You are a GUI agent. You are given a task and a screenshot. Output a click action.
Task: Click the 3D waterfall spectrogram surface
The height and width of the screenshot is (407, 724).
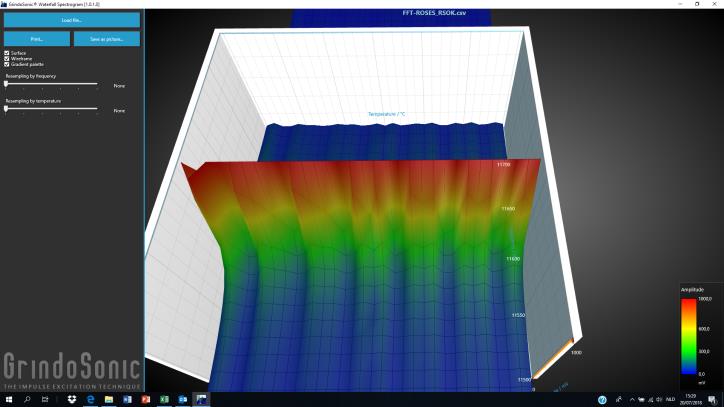360,260
